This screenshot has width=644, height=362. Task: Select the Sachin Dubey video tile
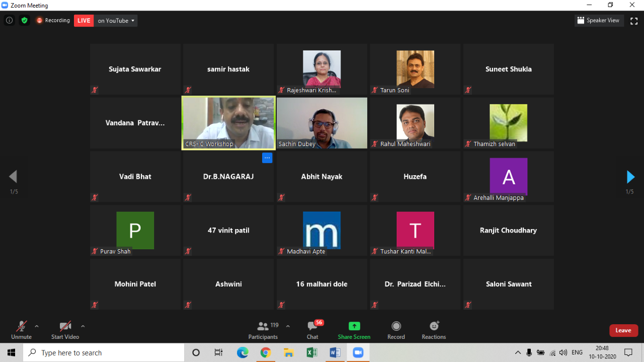pyautogui.click(x=322, y=123)
